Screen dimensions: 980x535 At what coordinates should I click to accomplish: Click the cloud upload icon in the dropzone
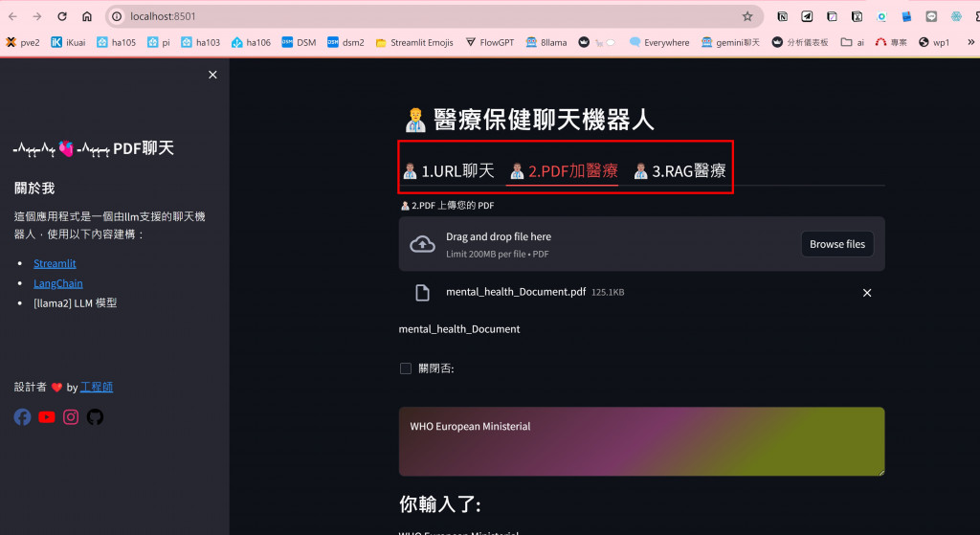422,244
